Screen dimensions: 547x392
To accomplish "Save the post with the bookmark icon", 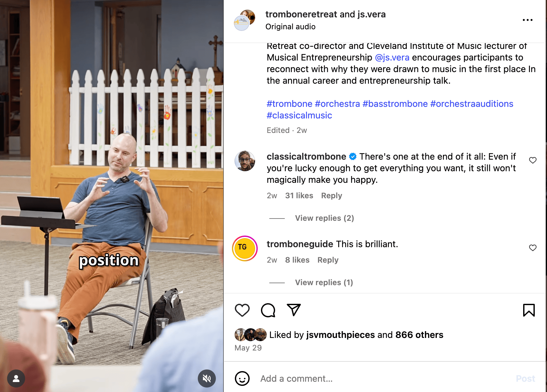I will pos(529,310).
